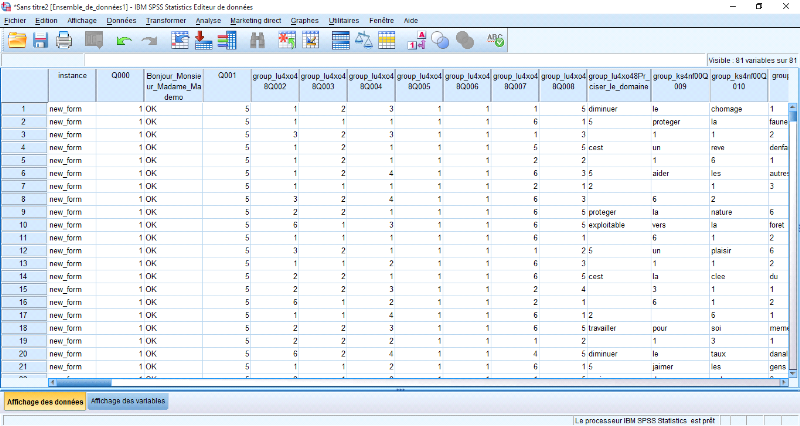Click the Go to Variable toolbar icon
This screenshot has width=800, height=426.
203,40
